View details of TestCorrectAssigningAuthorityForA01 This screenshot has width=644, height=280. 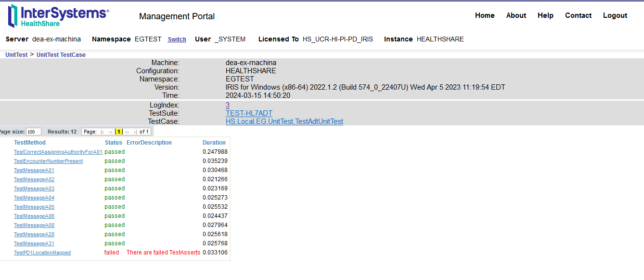tap(57, 151)
